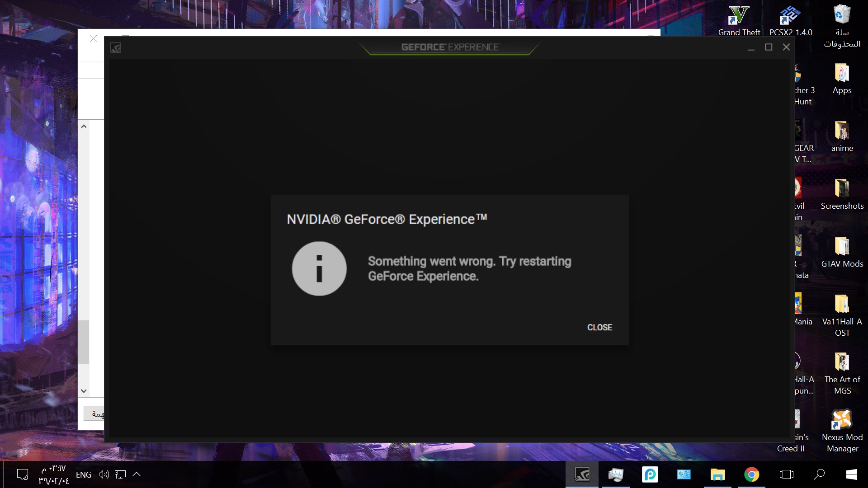Open The Art of MGS folder

(842, 374)
